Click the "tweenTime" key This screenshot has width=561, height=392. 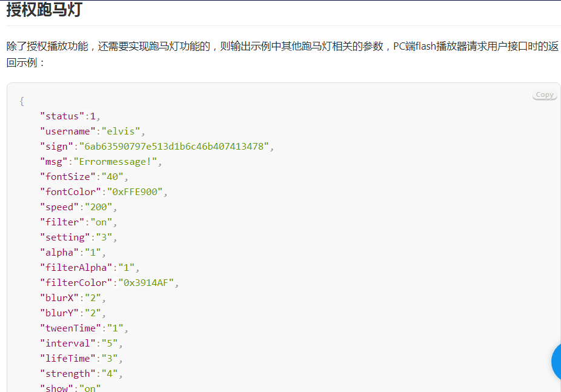click(x=70, y=328)
